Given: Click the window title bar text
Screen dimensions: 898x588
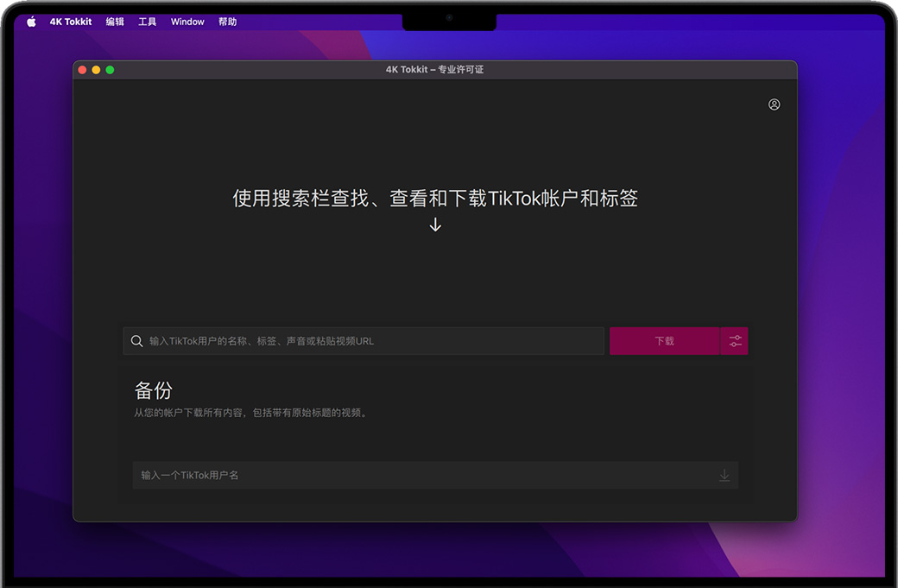Looking at the screenshot, I should (434, 70).
